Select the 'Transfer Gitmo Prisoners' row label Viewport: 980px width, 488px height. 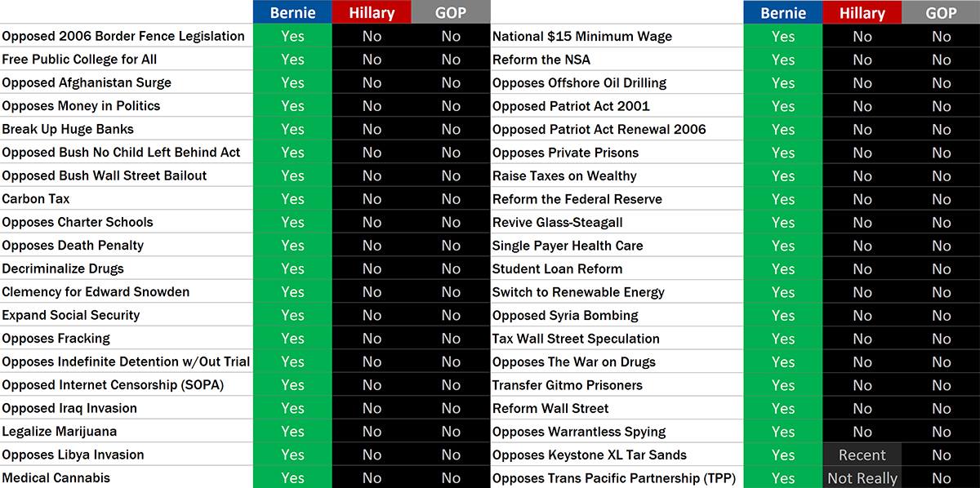tap(568, 385)
